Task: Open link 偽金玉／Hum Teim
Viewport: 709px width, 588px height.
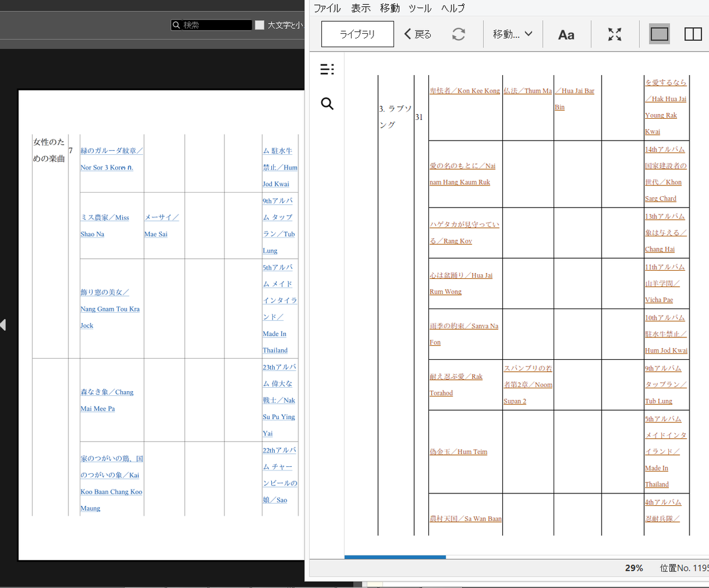Action: coord(458,451)
